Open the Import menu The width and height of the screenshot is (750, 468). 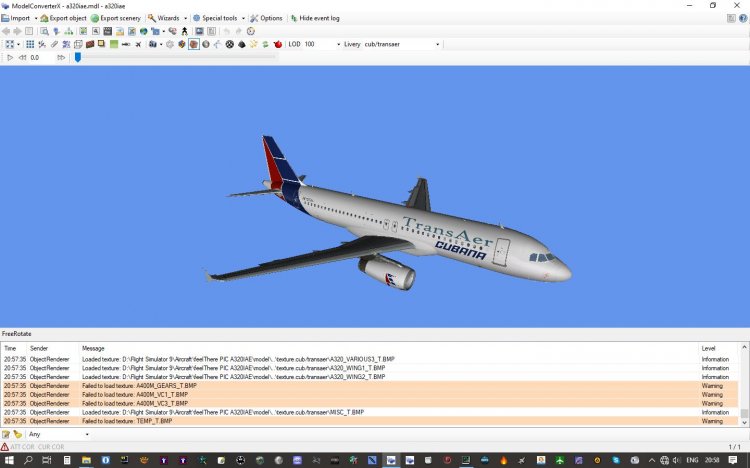19,18
